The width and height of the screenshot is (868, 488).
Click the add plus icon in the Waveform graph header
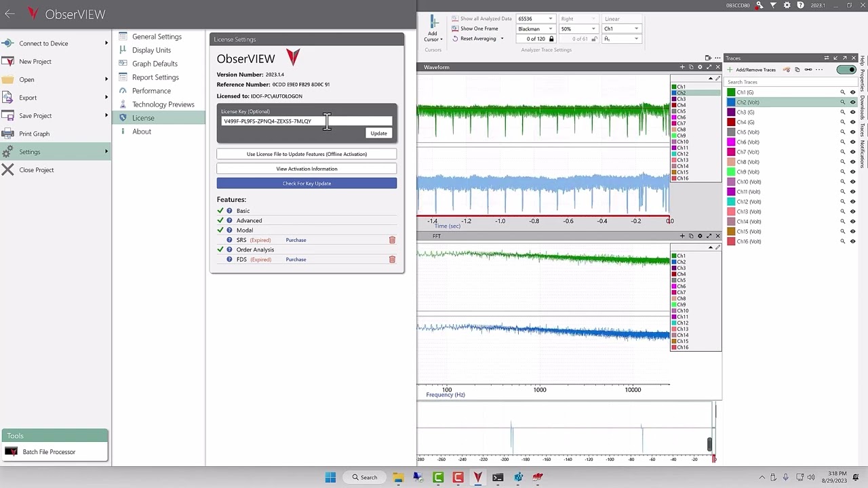682,67
